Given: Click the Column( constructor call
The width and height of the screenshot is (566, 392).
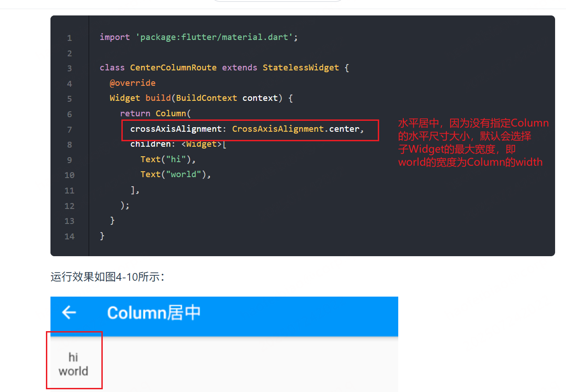Looking at the screenshot, I should [173, 113].
